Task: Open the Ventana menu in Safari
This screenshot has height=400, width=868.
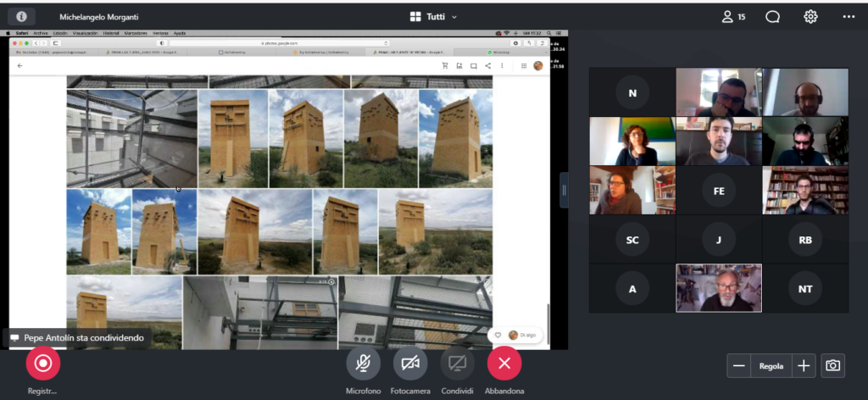Action: pos(160,33)
